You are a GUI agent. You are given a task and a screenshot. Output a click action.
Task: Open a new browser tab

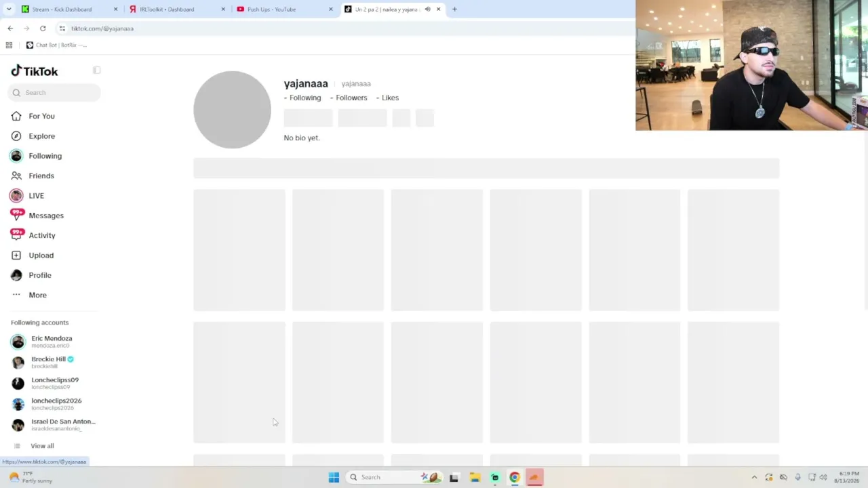click(x=454, y=9)
